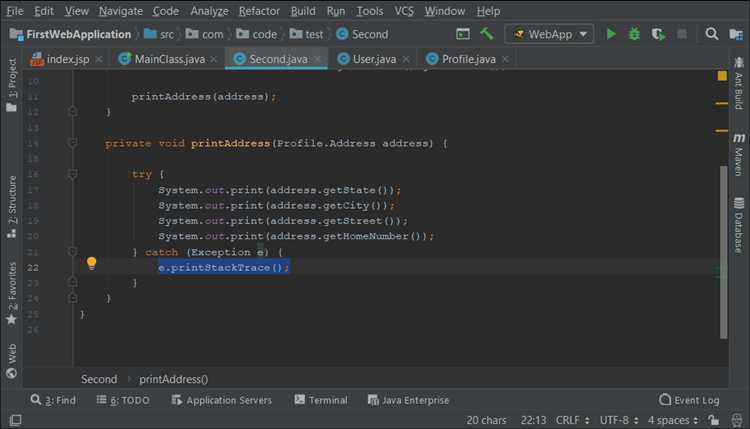Open the TODO tool window
The height and width of the screenshot is (429, 750).
[x=123, y=400]
